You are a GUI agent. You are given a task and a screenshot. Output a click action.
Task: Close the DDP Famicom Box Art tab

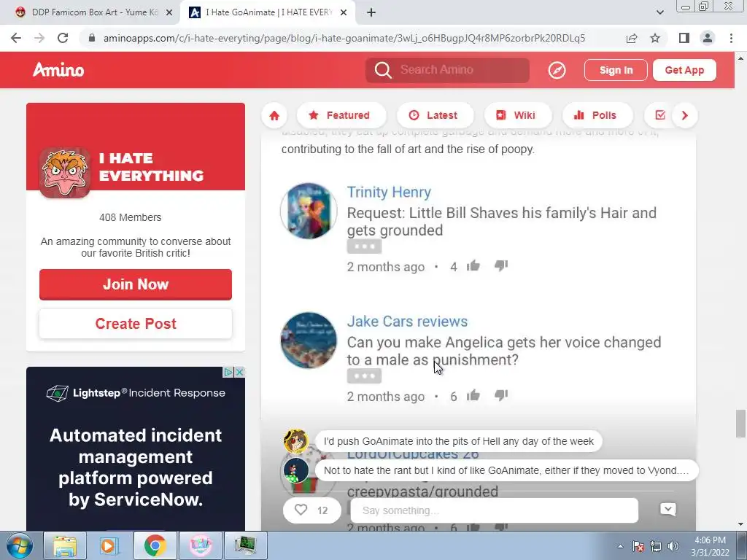169,12
